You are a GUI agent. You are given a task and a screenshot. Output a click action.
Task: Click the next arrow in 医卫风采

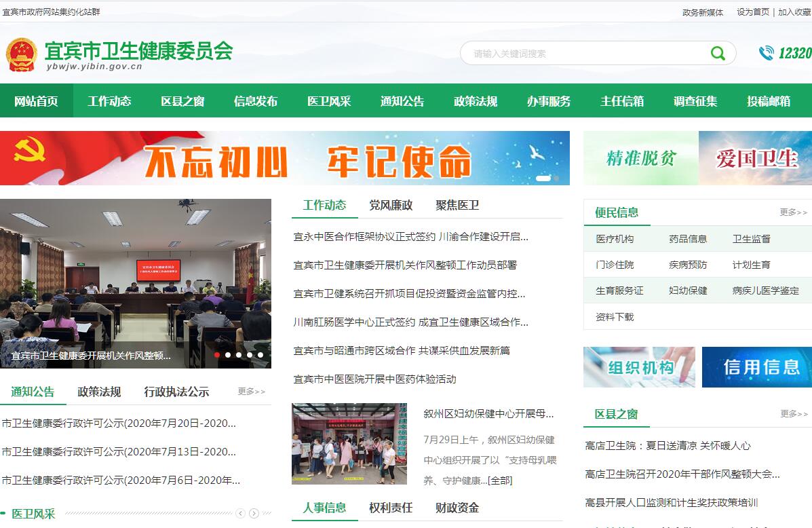point(254,514)
